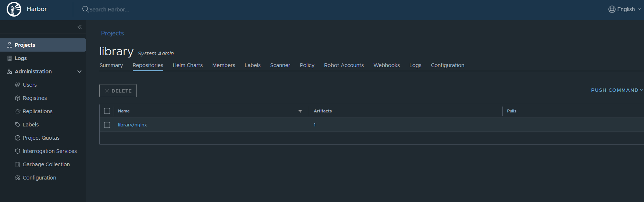The image size is (644, 202).
Task: Open the Policy tab
Action: 307,65
